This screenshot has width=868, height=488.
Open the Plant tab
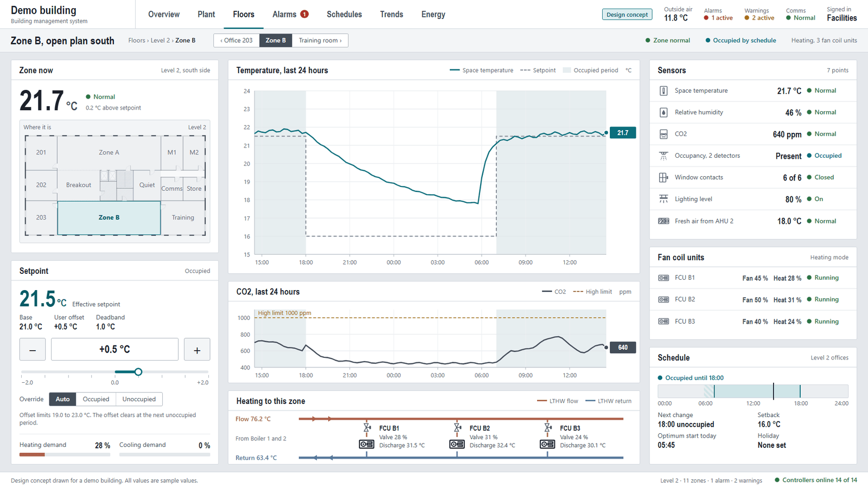pos(206,15)
